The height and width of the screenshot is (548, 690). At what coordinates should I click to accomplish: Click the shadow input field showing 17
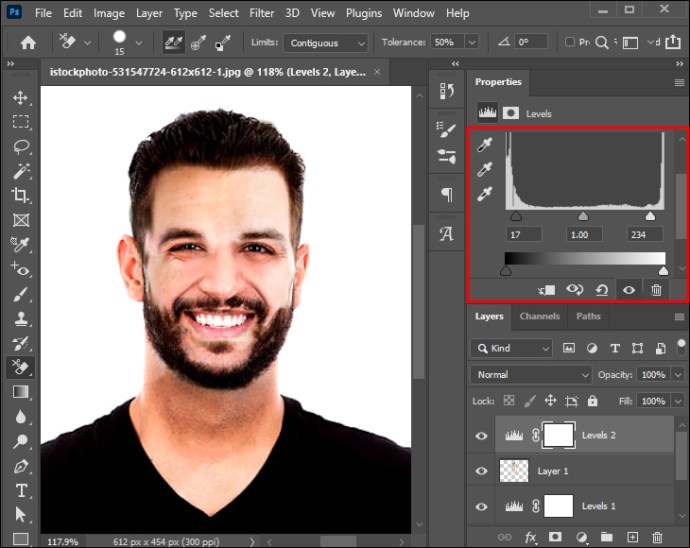point(524,234)
